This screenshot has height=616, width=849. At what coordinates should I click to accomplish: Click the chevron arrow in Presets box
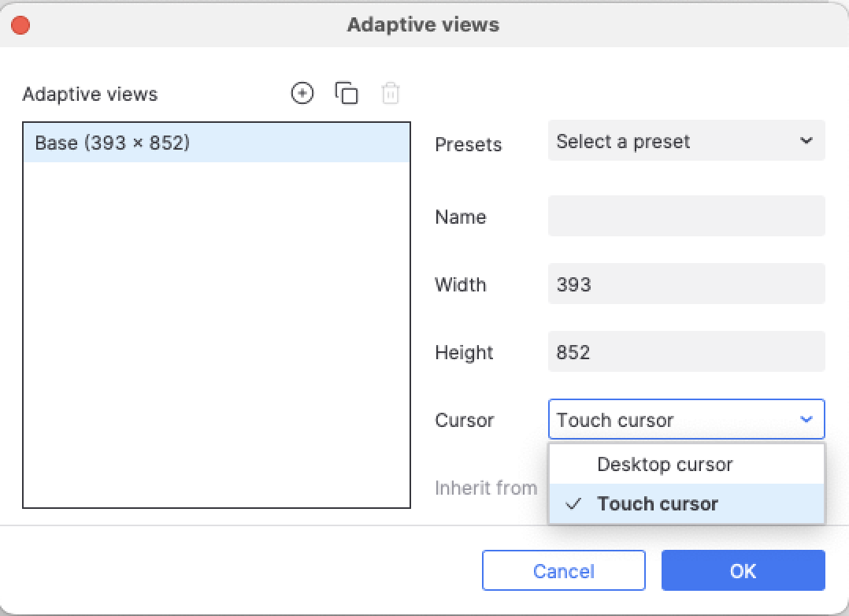(806, 141)
